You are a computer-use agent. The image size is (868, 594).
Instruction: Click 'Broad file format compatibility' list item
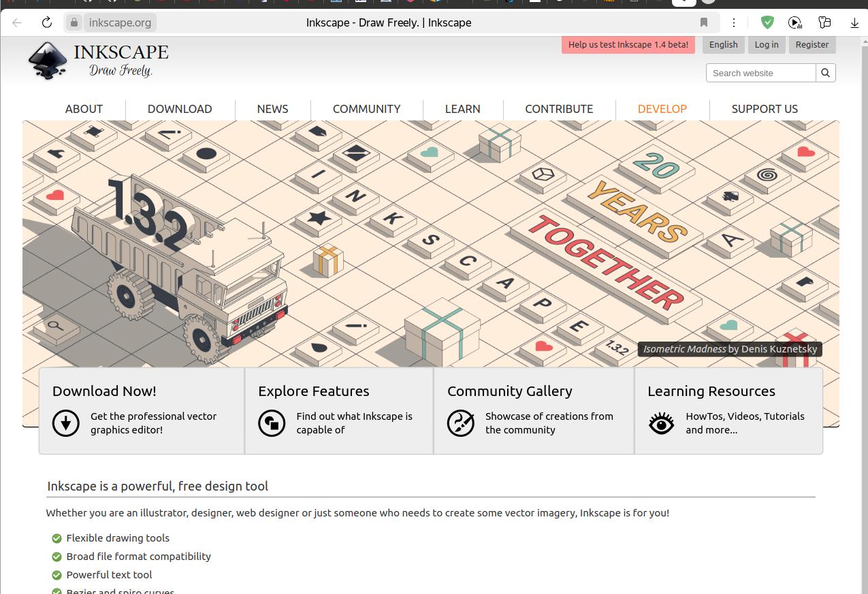point(139,557)
